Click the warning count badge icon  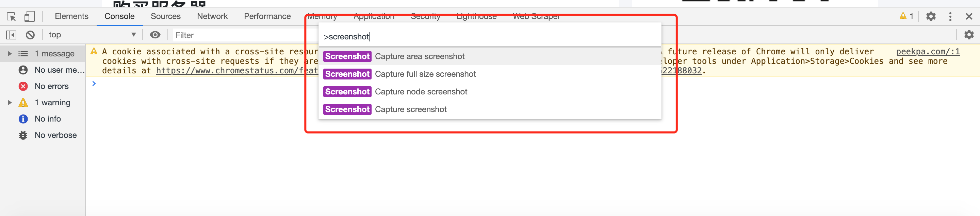tap(906, 16)
